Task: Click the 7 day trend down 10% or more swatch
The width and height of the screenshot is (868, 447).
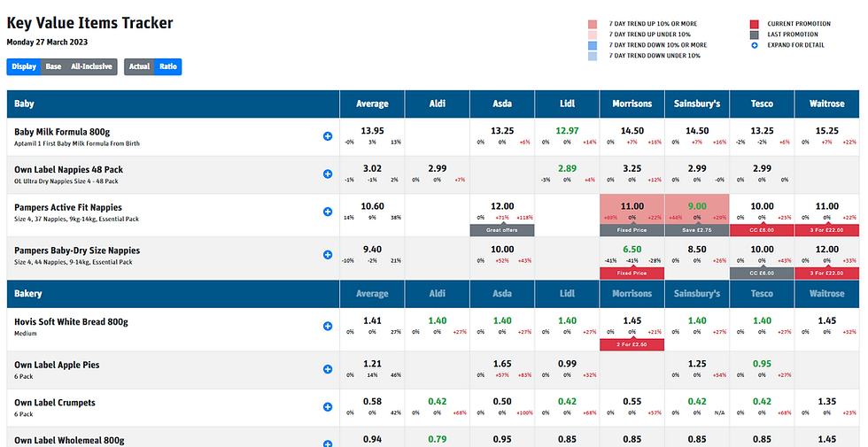Action: pyautogui.click(x=593, y=45)
